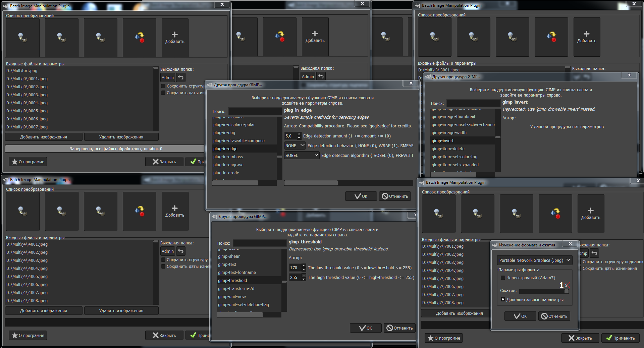Open the SOBEL algorithm dropdown

coord(302,155)
